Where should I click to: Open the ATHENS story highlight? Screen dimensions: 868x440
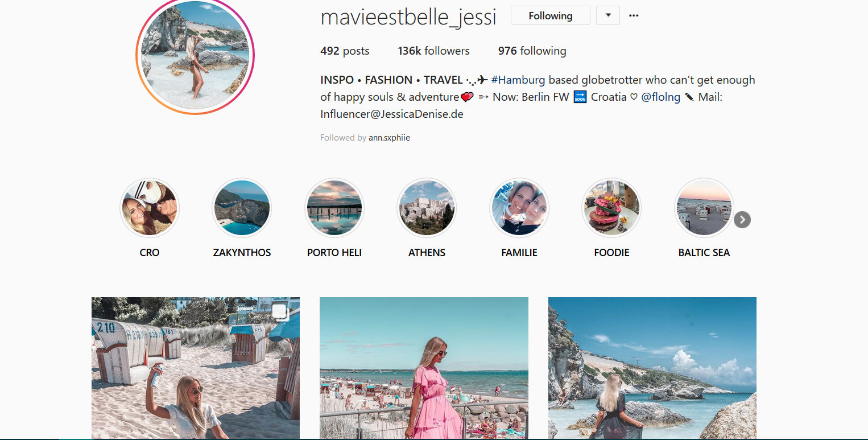point(427,208)
